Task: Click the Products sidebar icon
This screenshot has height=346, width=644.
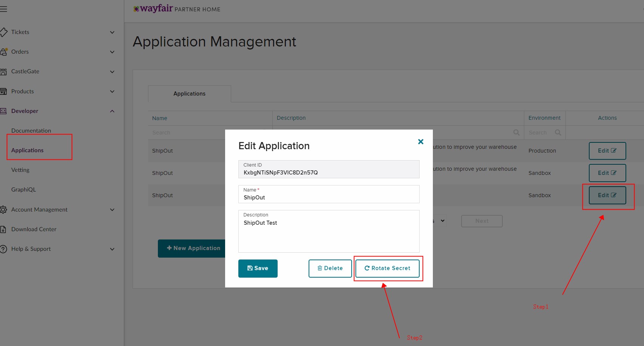Action: (x=3, y=91)
